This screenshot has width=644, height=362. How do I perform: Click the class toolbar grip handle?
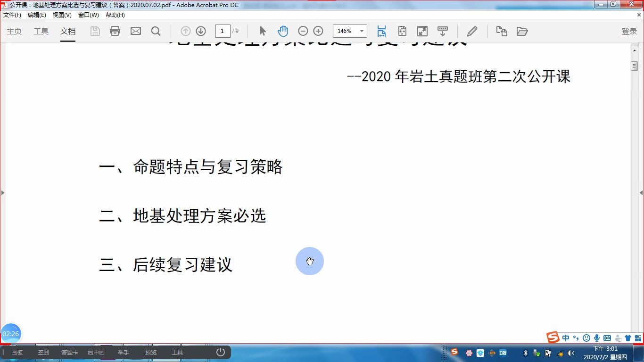(3, 352)
